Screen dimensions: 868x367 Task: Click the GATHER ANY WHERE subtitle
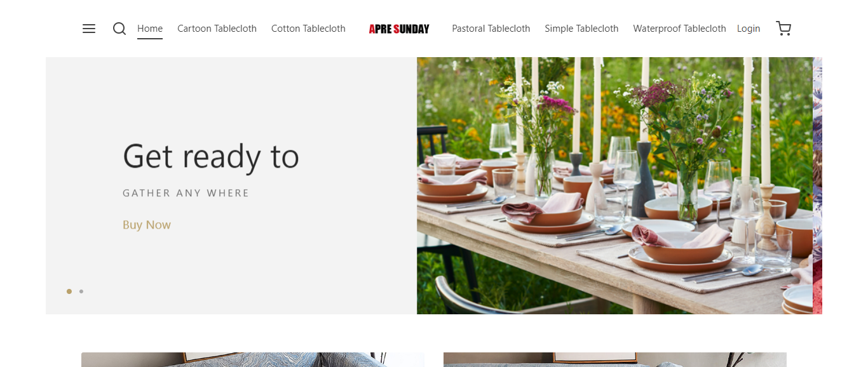coord(186,193)
